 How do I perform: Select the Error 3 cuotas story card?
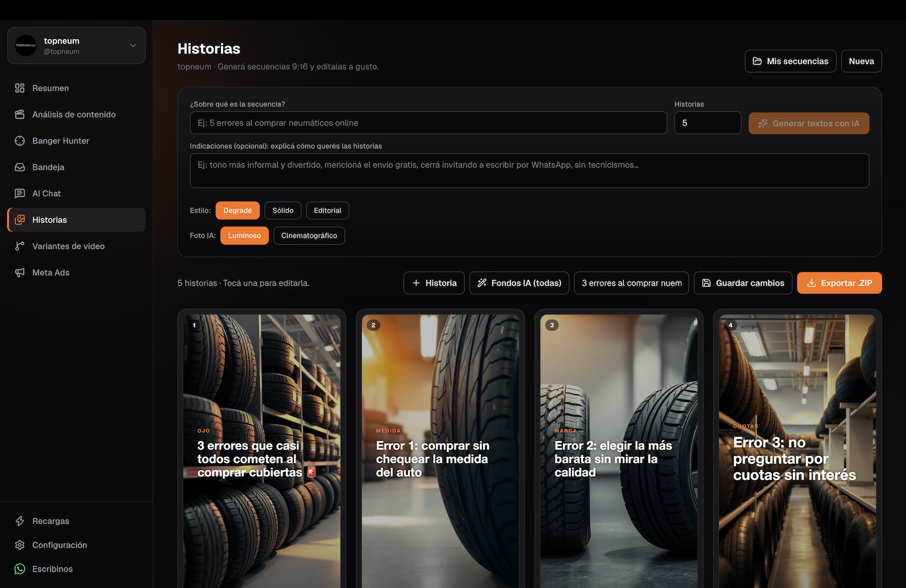797,451
